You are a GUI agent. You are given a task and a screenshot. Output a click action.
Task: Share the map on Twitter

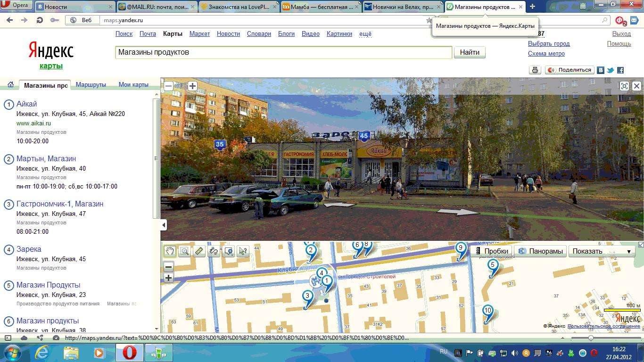click(x=611, y=70)
